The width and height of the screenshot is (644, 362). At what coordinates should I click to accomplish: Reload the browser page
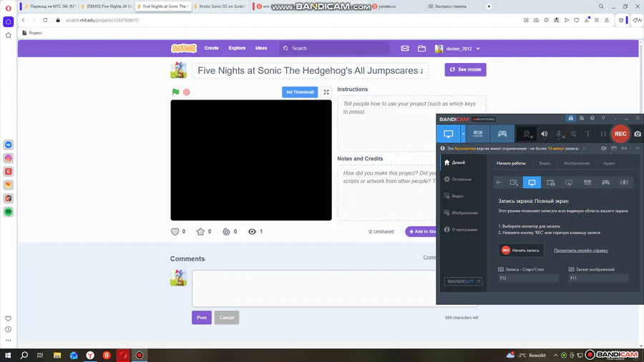tap(45, 20)
